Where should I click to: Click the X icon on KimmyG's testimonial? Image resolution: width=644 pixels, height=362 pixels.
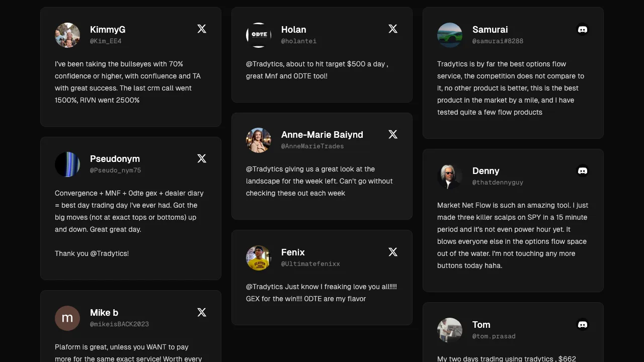pyautogui.click(x=202, y=29)
